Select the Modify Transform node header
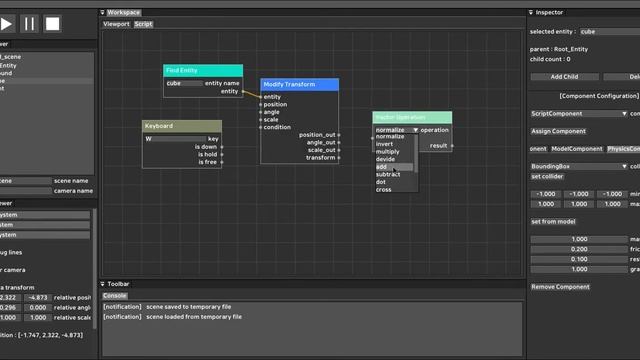 300,84
